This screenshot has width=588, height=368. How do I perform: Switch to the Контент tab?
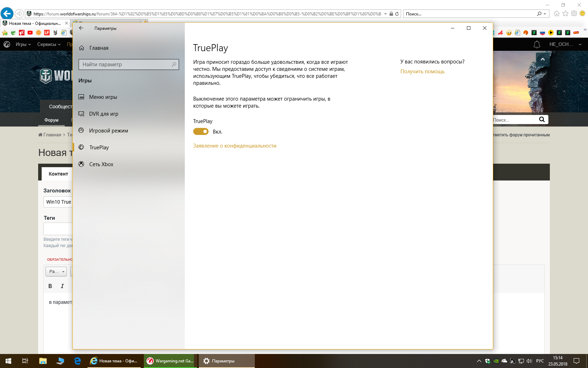(x=58, y=174)
